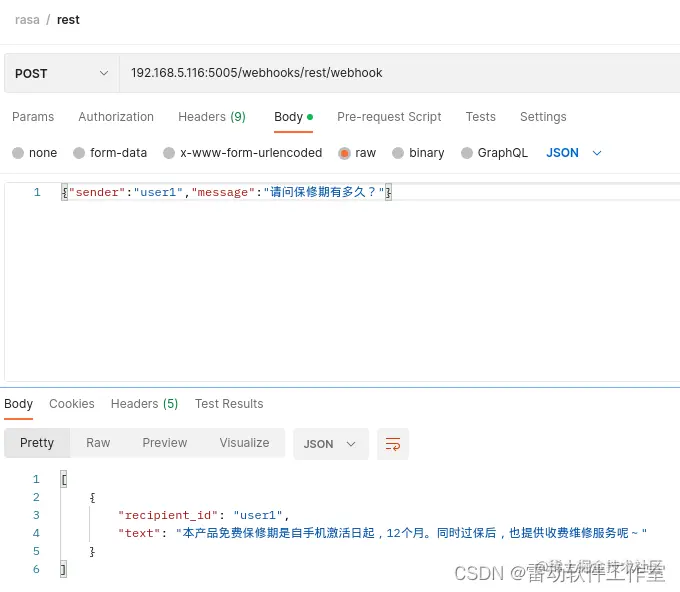Open the response JSON format dropdown
The height and width of the screenshot is (592, 680).
click(331, 444)
